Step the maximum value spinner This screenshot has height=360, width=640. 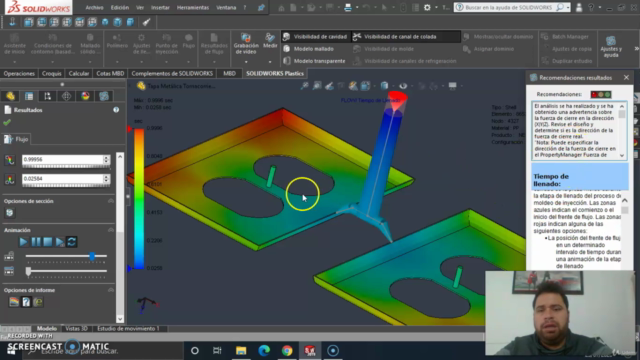point(107,160)
